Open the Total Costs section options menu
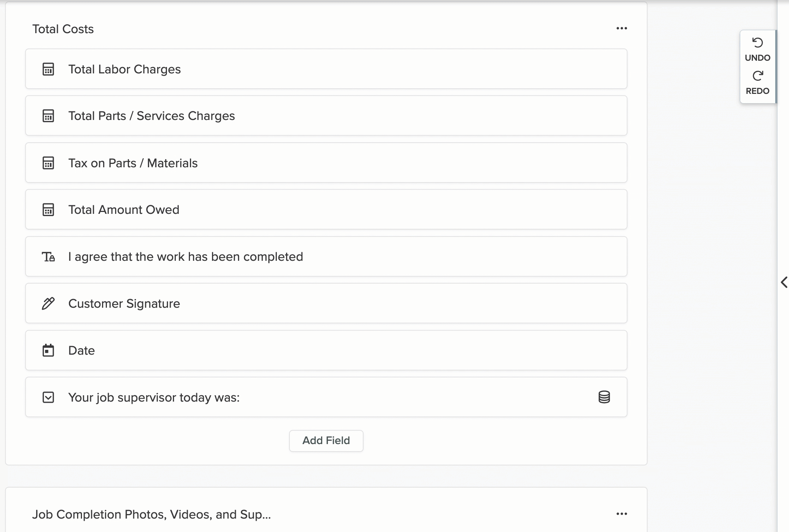The height and width of the screenshot is (532, 789). click(x=622, y=28)
